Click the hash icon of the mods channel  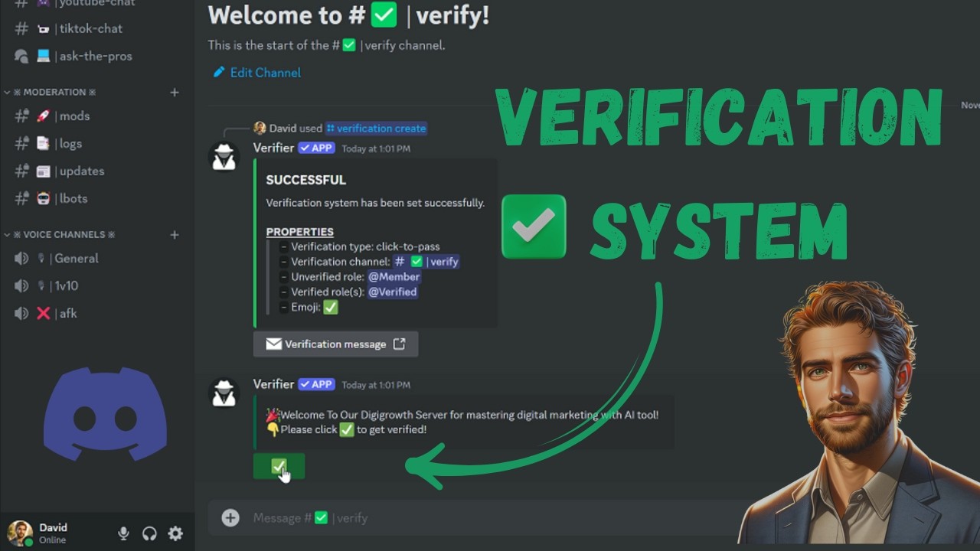[21, 116]
